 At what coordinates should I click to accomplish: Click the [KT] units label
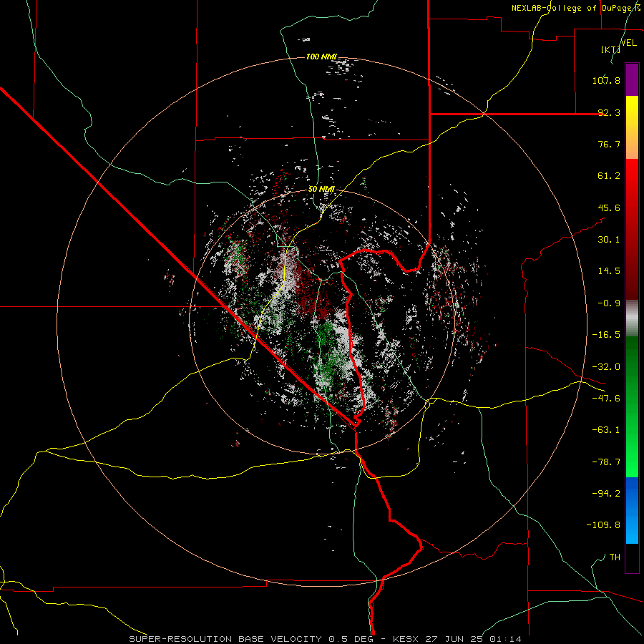(610, 49)
